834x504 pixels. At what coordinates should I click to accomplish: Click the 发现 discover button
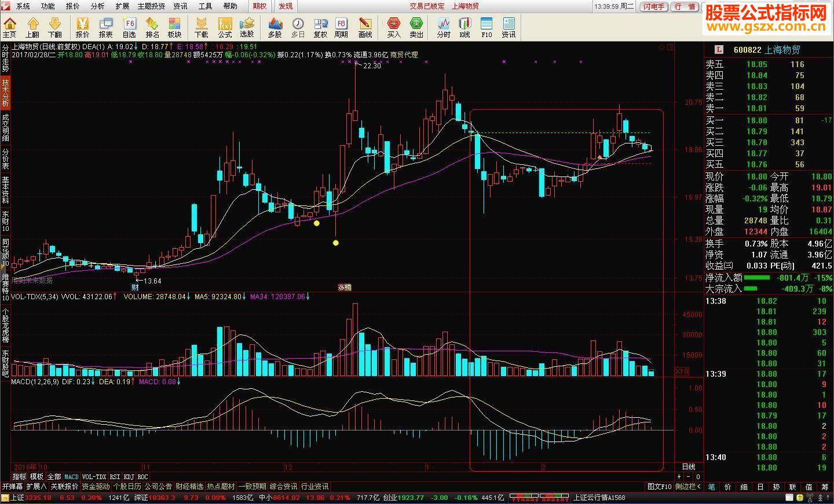[286, 6]
